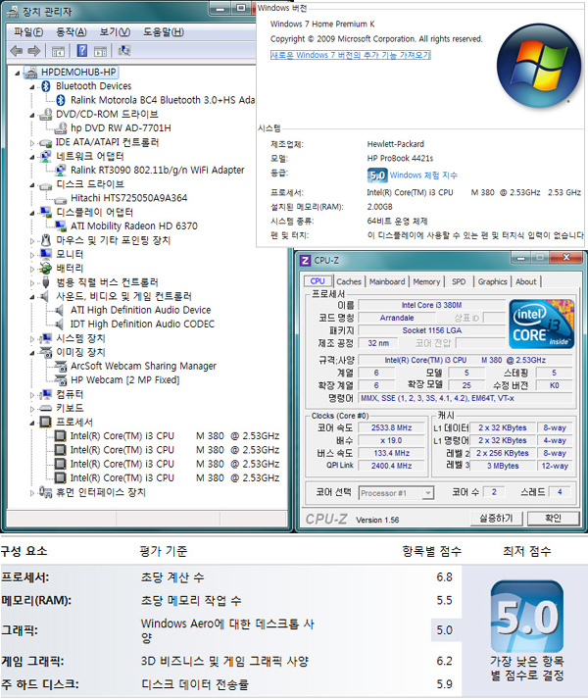The image size is (588, 700).
Task: Click the 레벨 3 cache 3 MBytes value
Action: coord(503,466)
